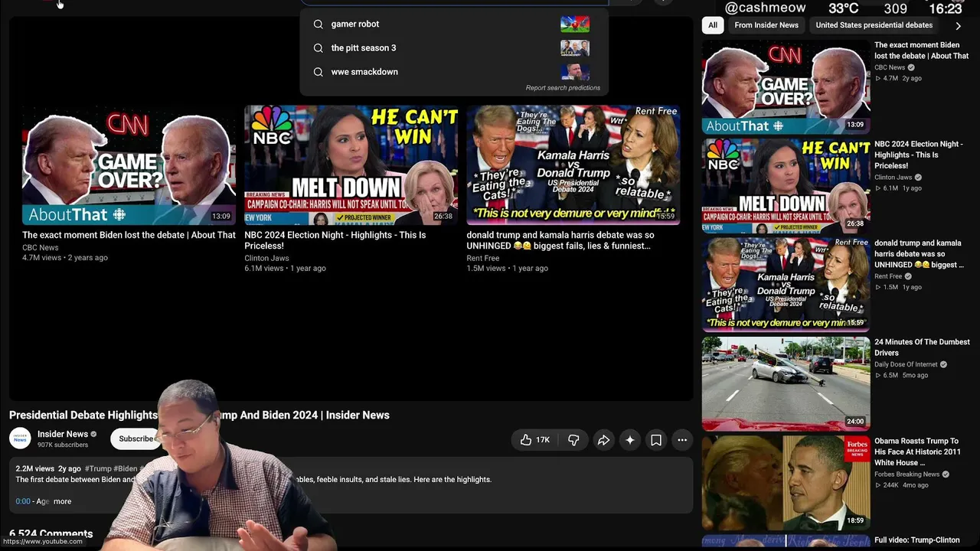Click the search icon beside "the pitt season 3"
The height and width of the screenshot is (551, 980).
coord(318,48)
